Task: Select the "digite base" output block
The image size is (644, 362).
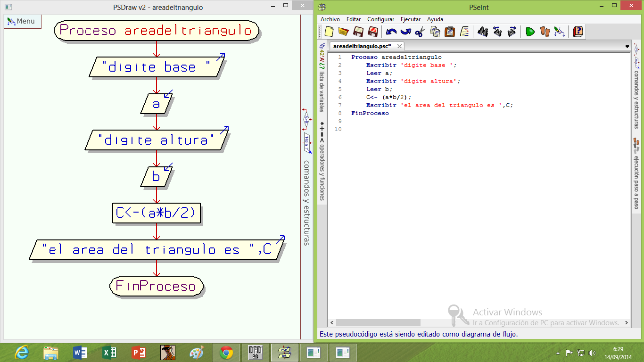Action: (x=157, y=67)
